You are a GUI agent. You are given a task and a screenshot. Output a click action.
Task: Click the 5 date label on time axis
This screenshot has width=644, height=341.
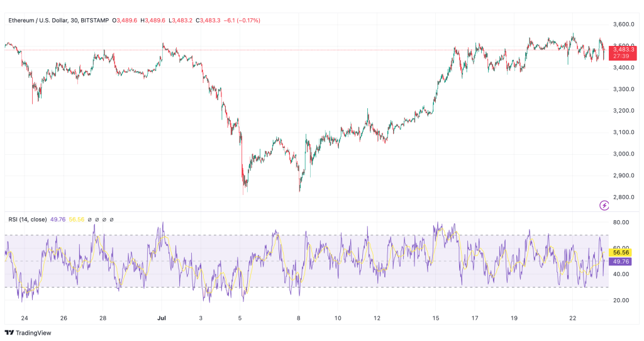click(x=240, y=318)
